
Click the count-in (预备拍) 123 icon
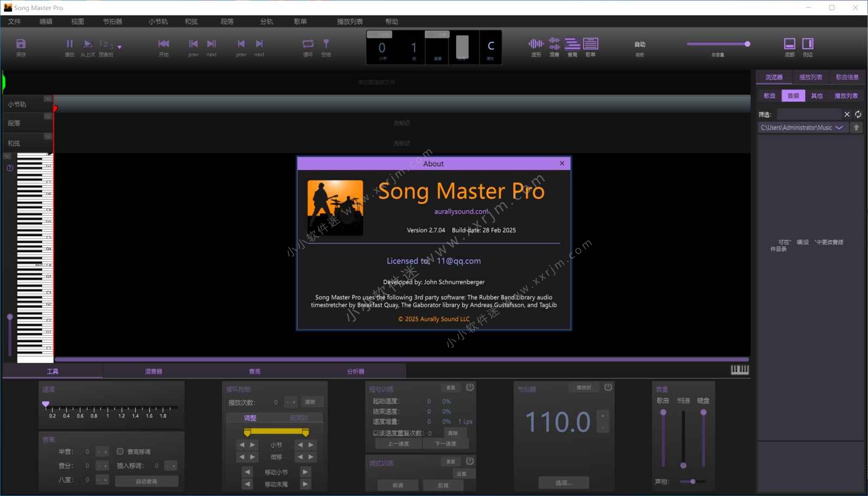point(106,44)
